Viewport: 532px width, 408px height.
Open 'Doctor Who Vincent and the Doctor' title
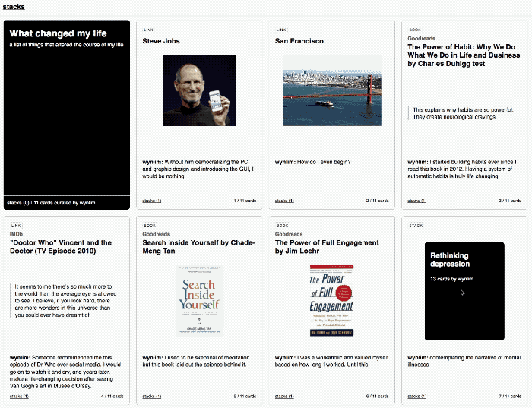tap(61, 247)
